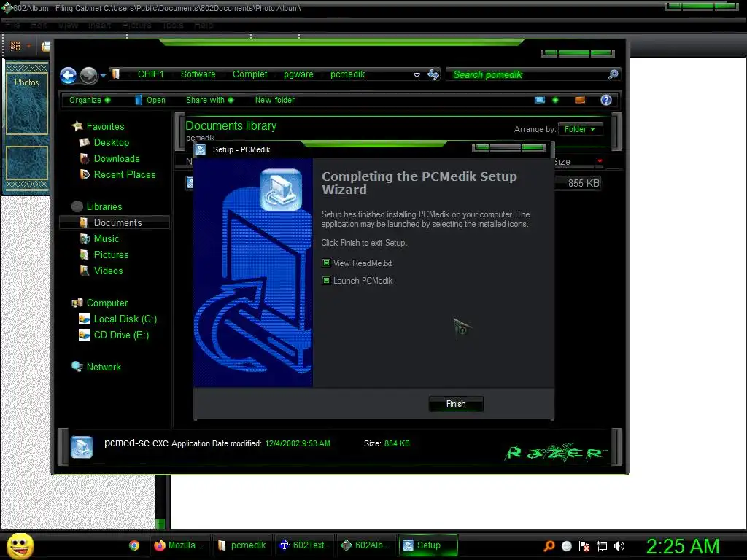Uncheck the View ReadMe.txt checkbox
Image resolution: width=747 pixels, height=560 pixels.
click(x=326, y=262)
